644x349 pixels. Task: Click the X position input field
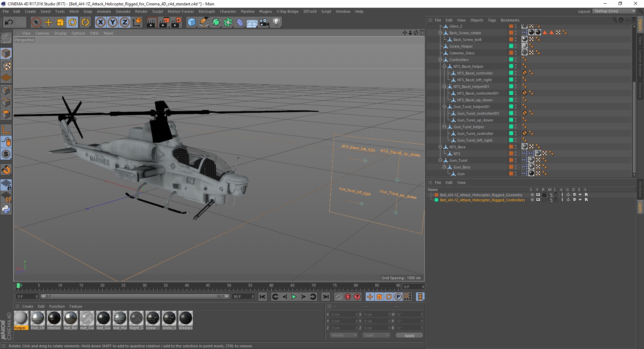pyautogui.click(x=344, y=314)
